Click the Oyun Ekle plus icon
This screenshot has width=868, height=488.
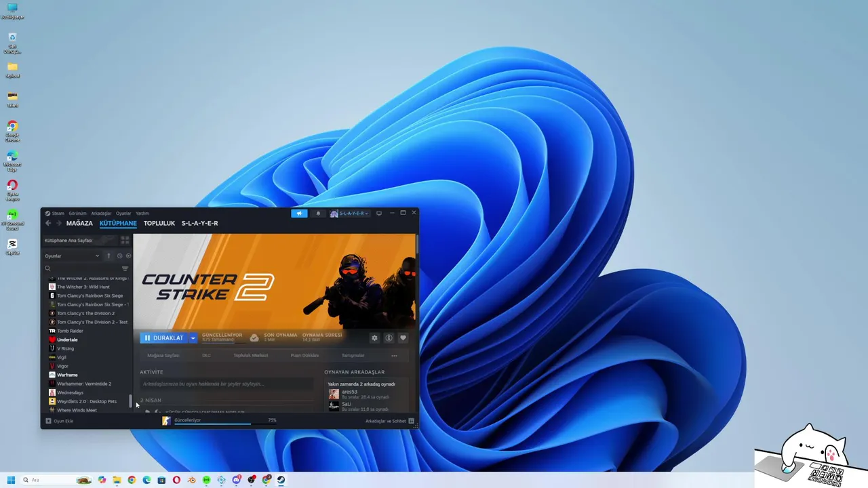(x=48, y=421)
